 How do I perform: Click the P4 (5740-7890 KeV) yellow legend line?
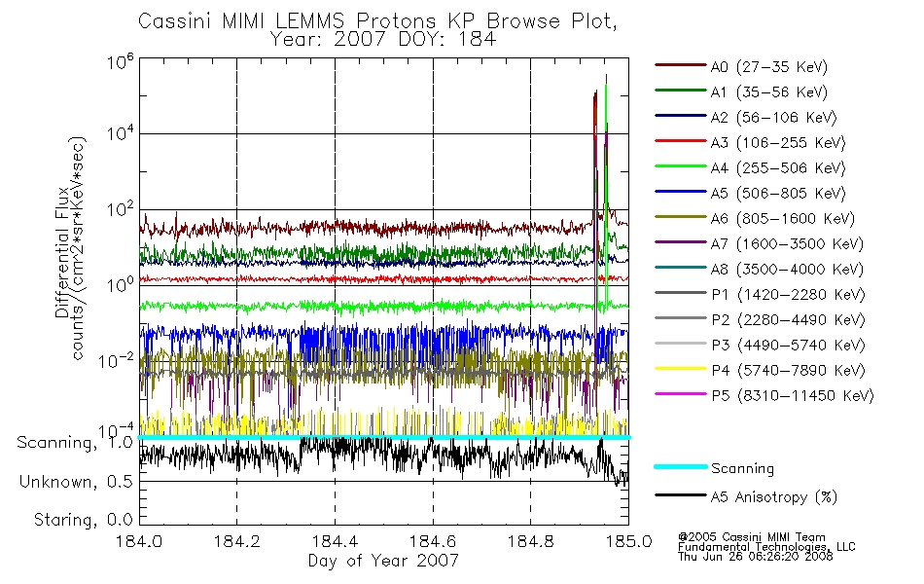click(x=680, y=369)
